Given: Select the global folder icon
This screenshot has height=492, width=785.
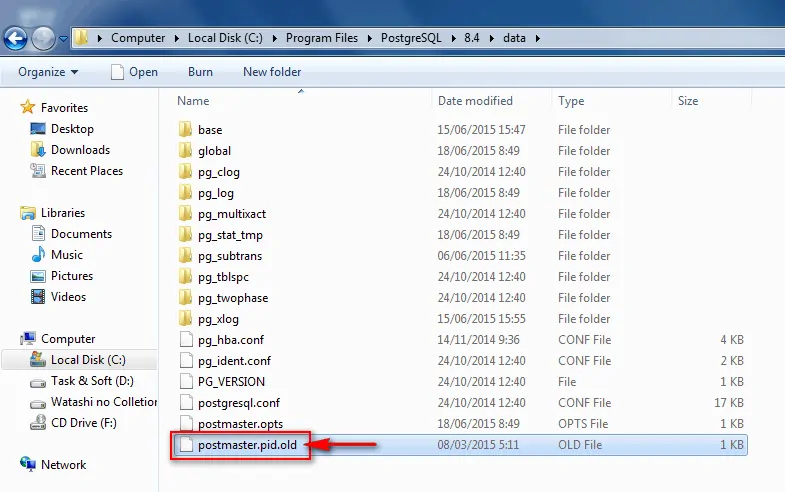Looking at the screenshot, I should coord(185,150).
